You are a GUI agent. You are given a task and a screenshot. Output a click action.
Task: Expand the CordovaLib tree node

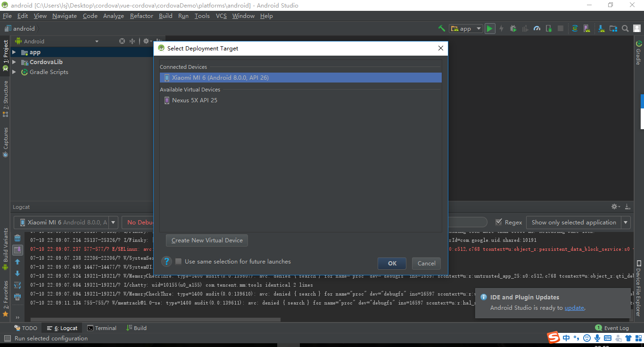[14, 62]
